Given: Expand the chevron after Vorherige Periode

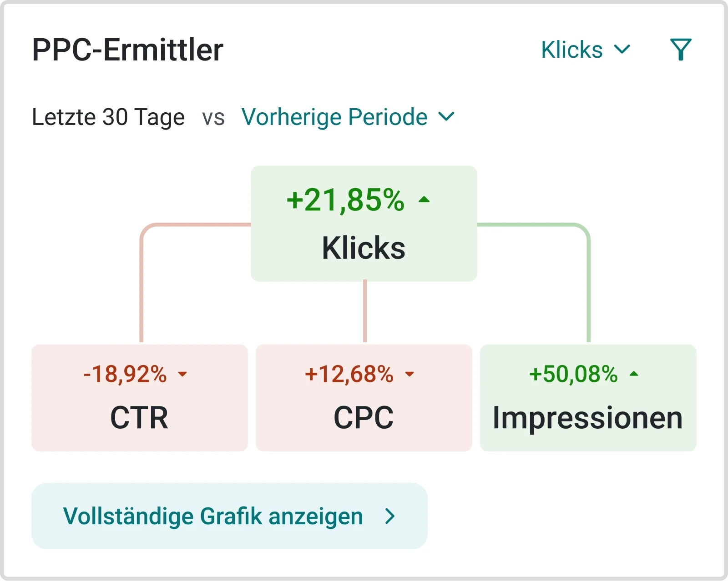Looking at the screenshot, I should pos(446,117).
